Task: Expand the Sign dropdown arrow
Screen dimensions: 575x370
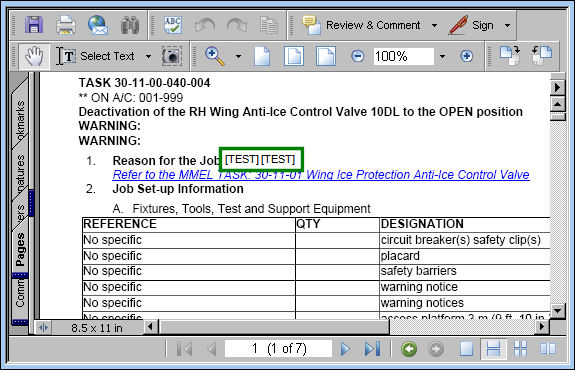Action: (508, 25)
